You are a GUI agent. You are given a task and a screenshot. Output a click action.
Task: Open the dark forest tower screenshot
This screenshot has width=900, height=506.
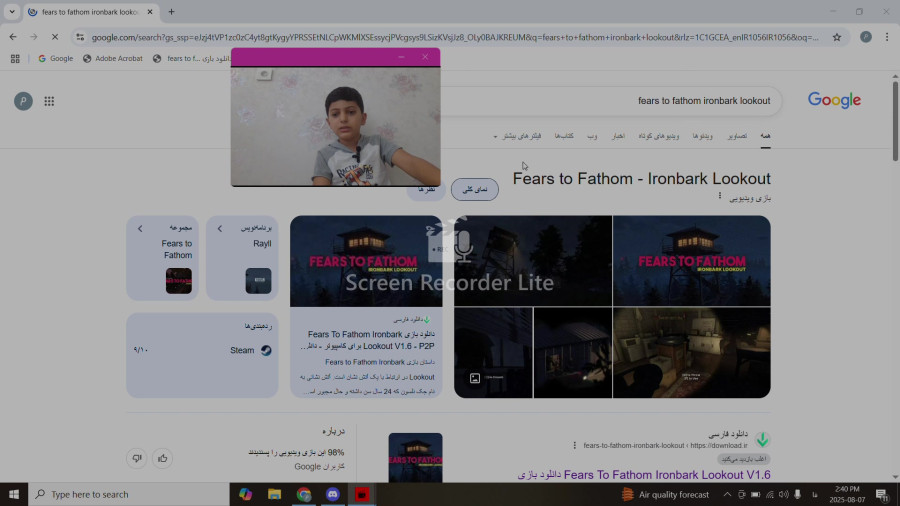(x=533, y=261)
